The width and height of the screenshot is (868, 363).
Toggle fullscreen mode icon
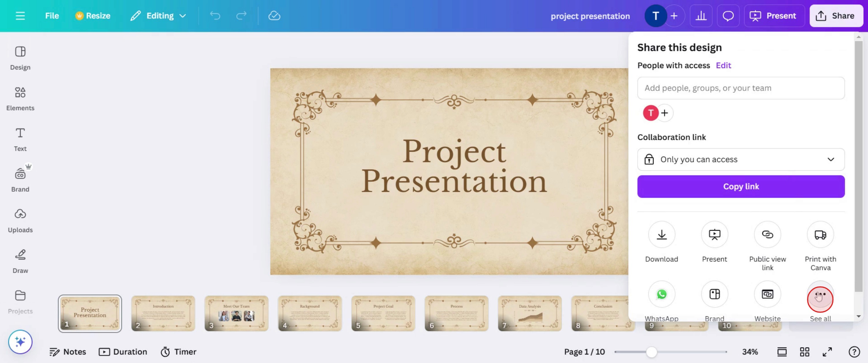pos(827,352)
